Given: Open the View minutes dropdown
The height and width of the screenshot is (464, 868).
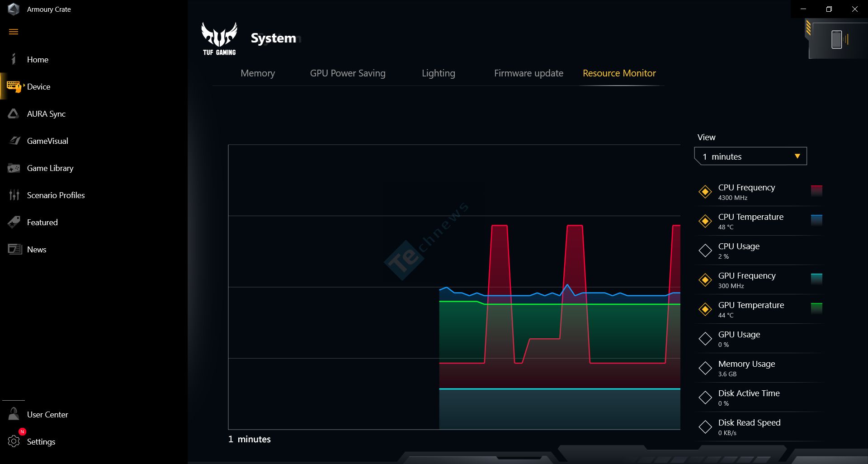Looking at the screenshot, I should click(x=750, y=156).
